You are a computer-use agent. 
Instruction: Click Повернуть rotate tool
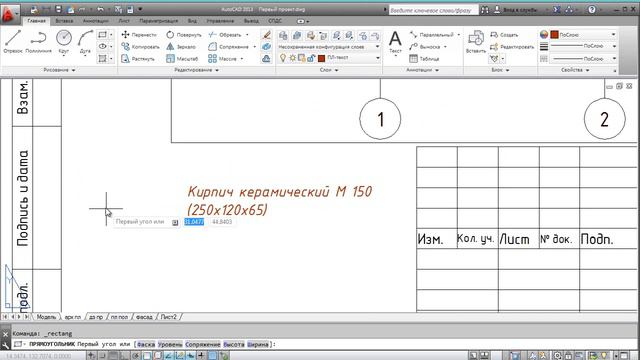pos(184,35)
